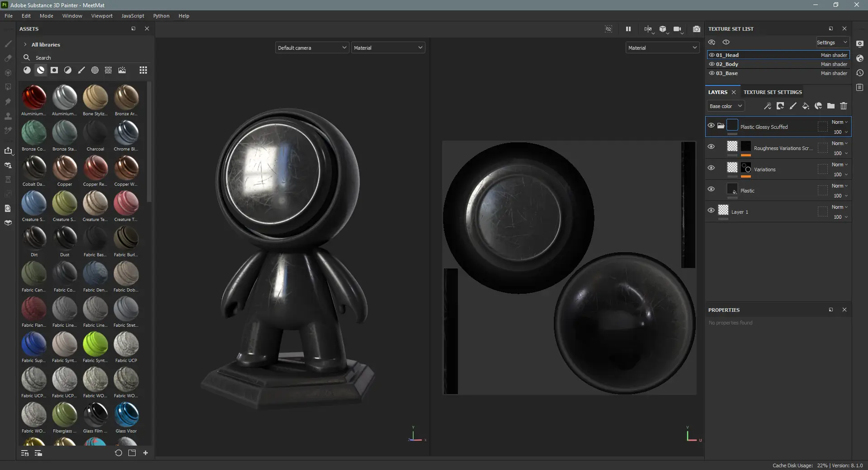Select the Material Picker eyedropper tool
The width and height of the screenshot is (868, 470).
click(x=8, y=131)
